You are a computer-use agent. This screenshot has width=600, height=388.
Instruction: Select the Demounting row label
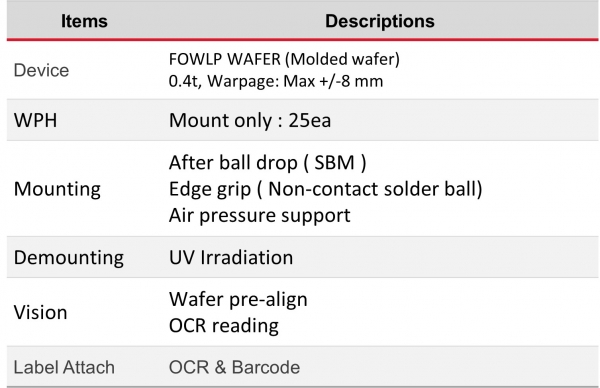pyautogui.click(x=69, y=258)
